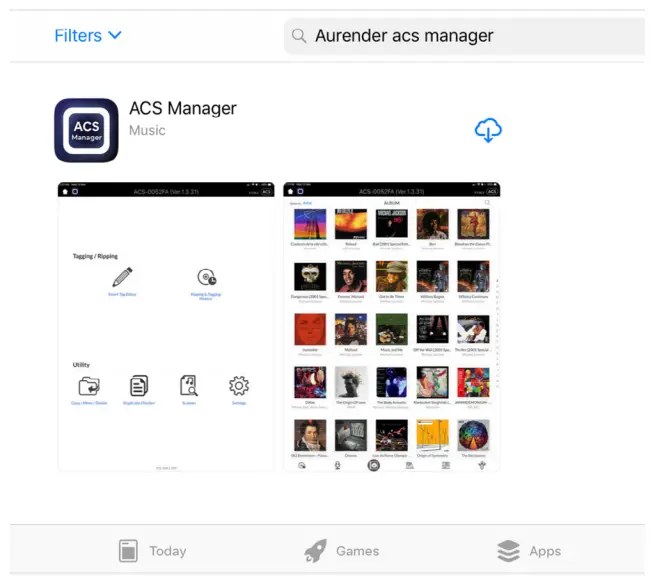
Task: Download ACS Manager via cloud icon
Action: pyautogui.click(x=488, y=130)
